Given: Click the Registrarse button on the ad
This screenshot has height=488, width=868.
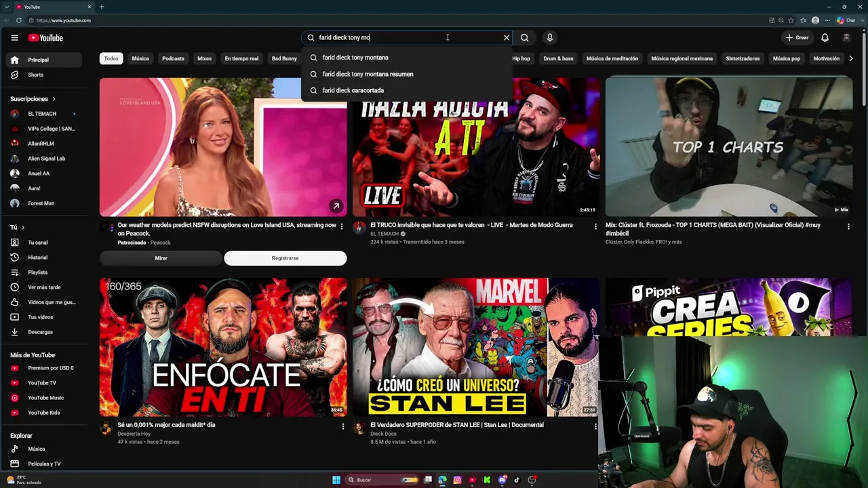Looking at the screenshot, I should point(285,258).
